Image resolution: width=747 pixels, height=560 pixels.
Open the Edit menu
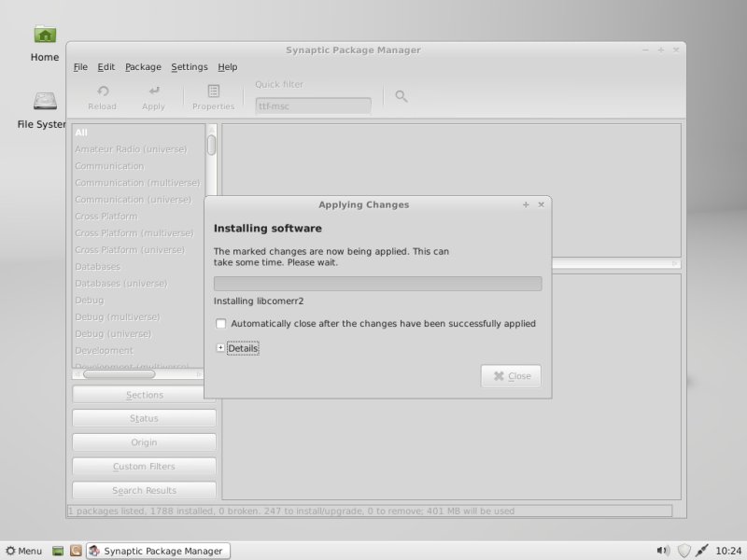(106, 67)
